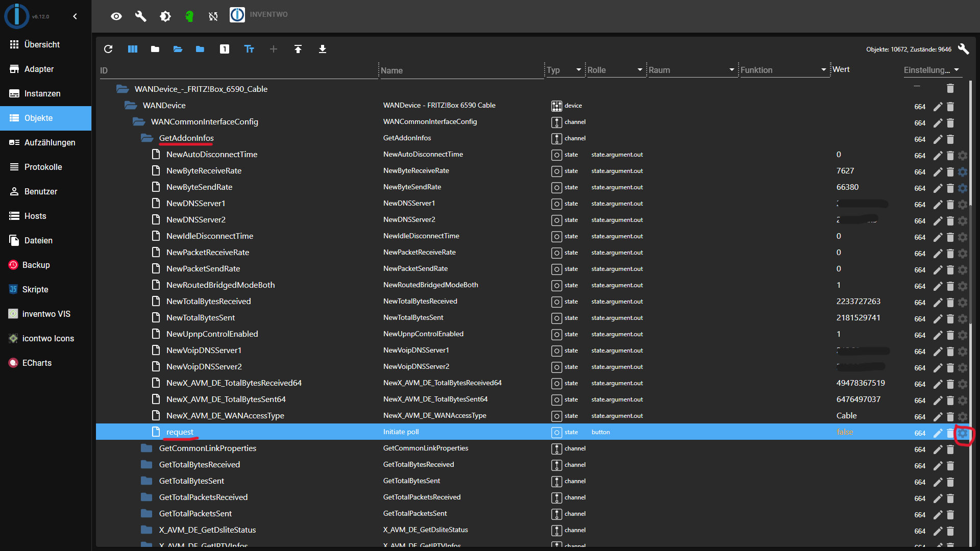
Task: Click the Cable value of WANAccessType
Action: pos(847,415)
